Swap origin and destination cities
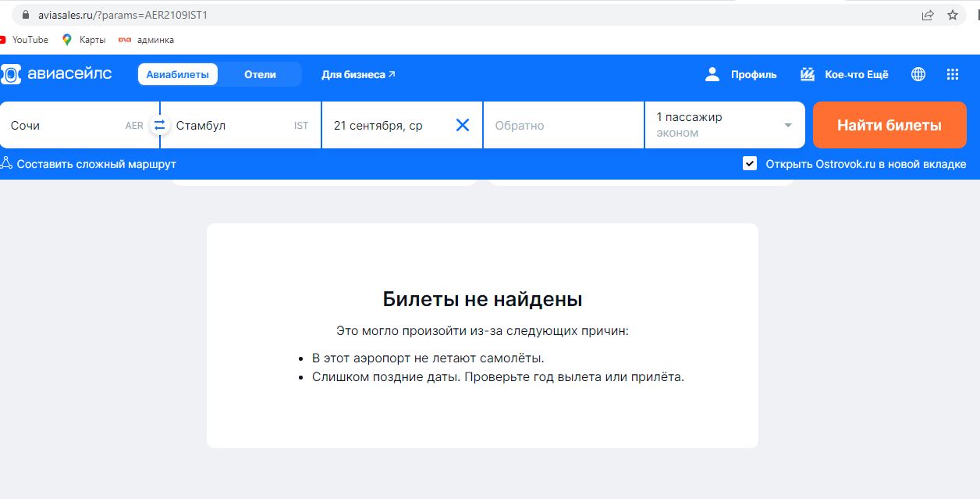 pos(159,125)
